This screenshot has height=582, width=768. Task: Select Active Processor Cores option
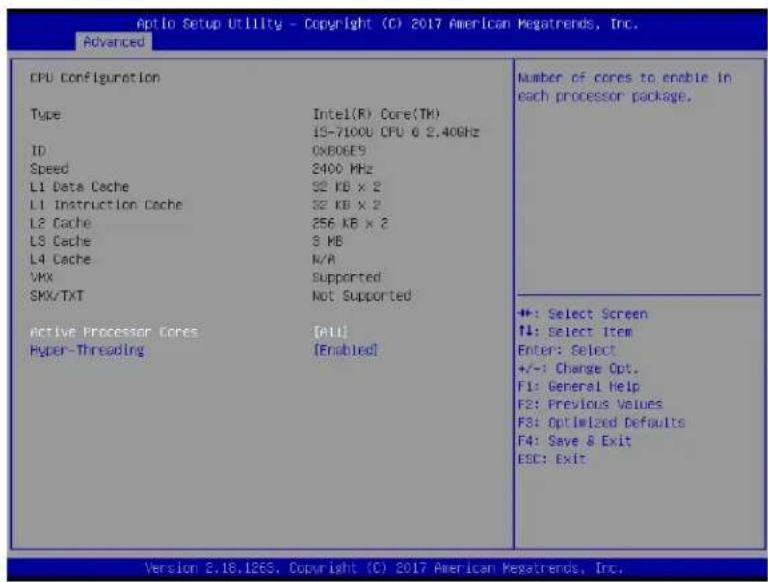(114, 332)
